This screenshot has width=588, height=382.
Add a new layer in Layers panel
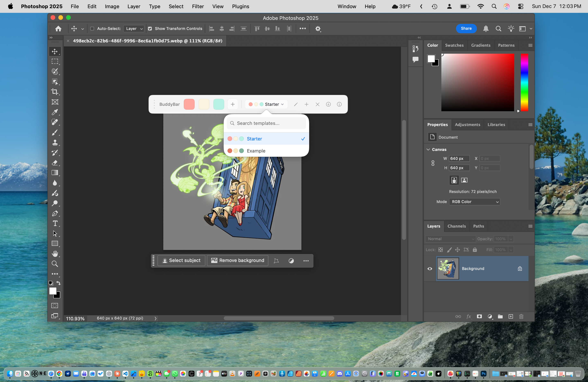[511, 316]
